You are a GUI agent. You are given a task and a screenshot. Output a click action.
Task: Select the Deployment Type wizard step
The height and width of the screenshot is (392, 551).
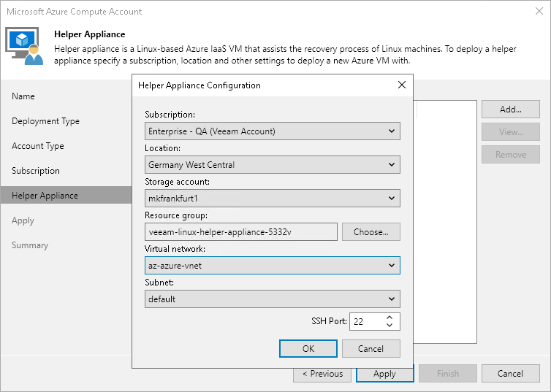pos(46,121)
